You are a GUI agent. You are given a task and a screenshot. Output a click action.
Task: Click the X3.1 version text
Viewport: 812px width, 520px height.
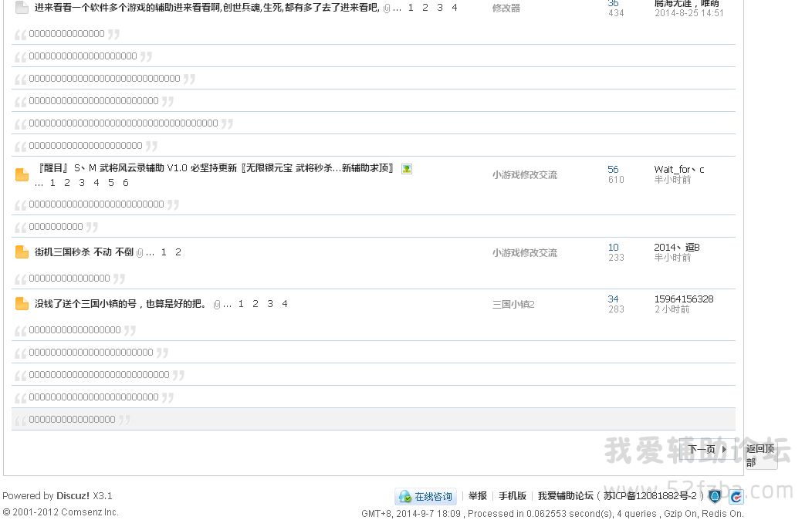(x=103, y=495)
